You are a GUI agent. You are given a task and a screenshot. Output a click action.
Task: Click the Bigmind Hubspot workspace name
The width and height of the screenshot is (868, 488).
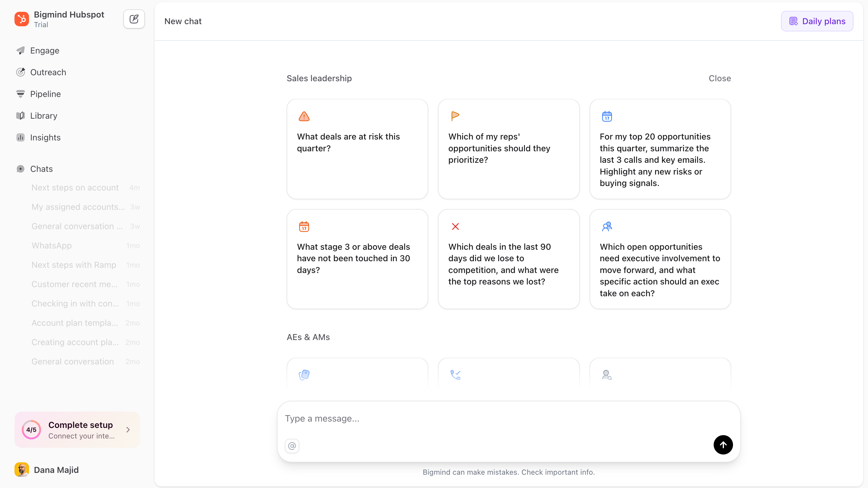coord(69,14)
